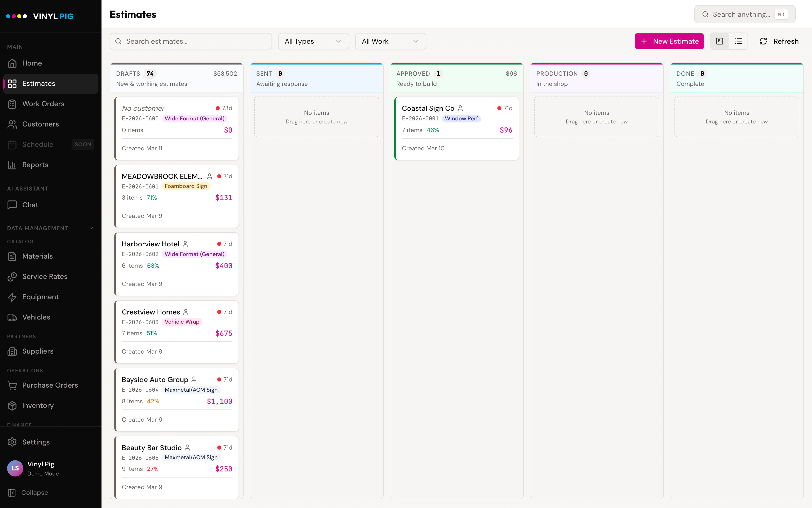812x508 pixels.
Task: Click the Approved column header
Action: (456, 78)
